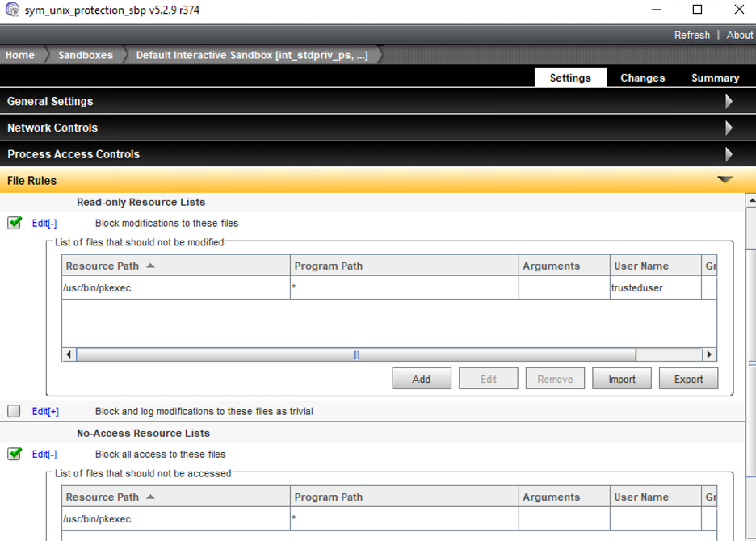756x541 pixels.
Task: Click the vertical page scrollbar thumb
Action: pyautogui.click(x=751, y=363)
